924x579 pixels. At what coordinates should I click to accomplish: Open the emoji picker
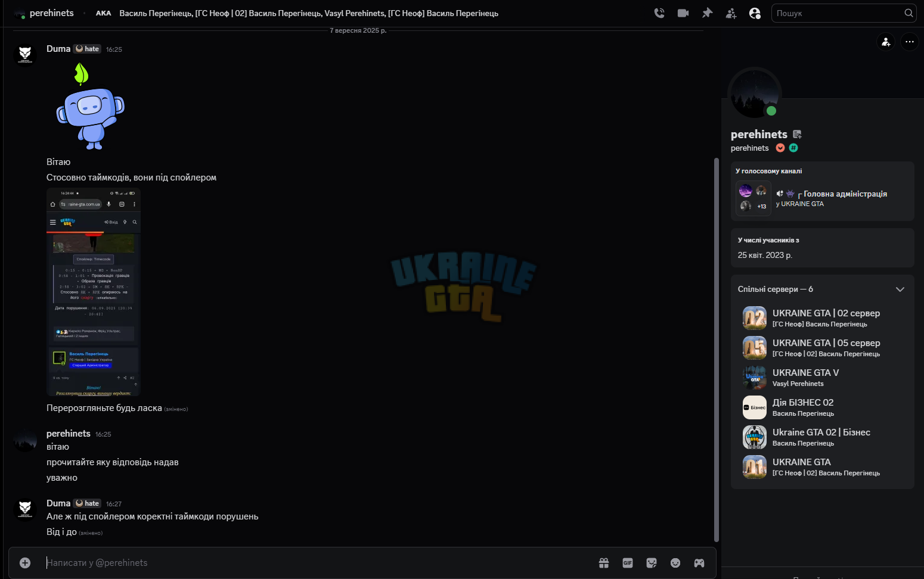point(675,563)
